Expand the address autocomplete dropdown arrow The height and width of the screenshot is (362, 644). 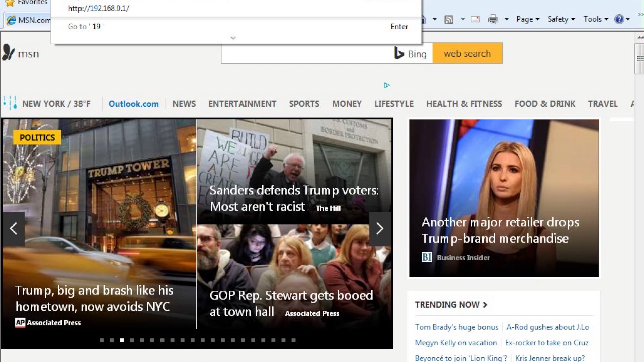pyautogui.click(x=233, y=38)
